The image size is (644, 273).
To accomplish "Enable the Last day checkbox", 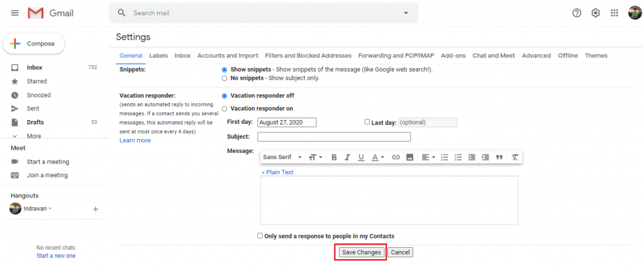I will (367, 122).
